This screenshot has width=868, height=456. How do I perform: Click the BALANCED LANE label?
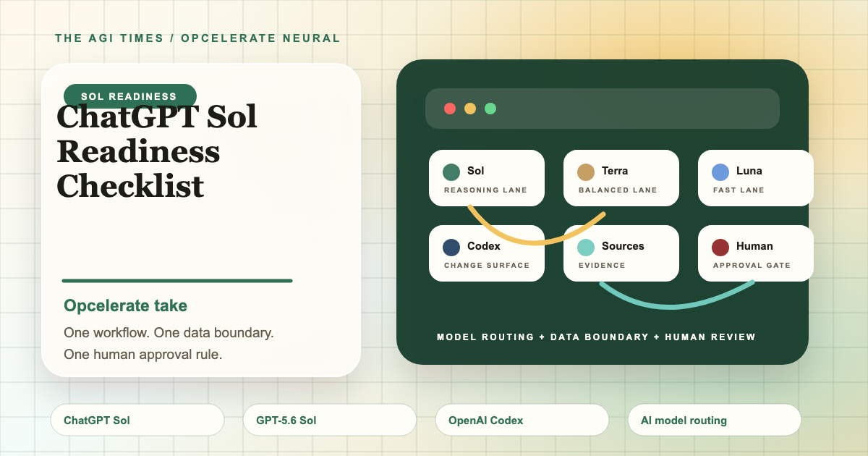coord(618,190)
